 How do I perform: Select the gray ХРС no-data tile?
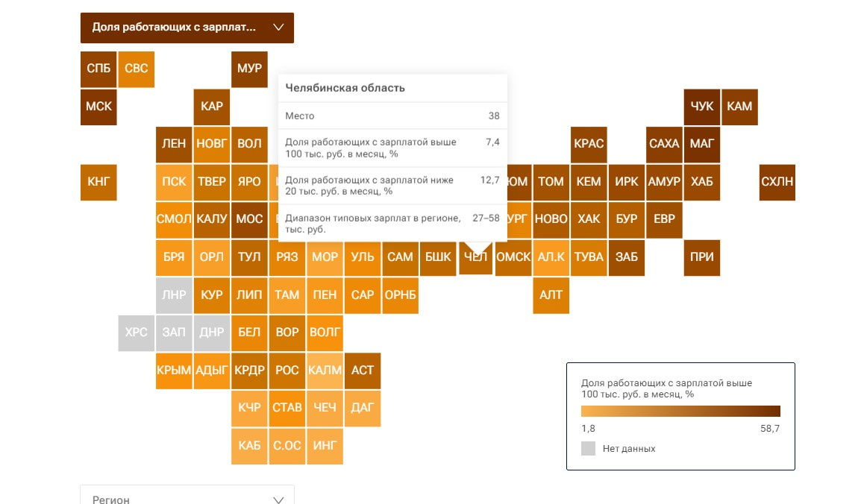pyautogui.click(x=137, y=333)
